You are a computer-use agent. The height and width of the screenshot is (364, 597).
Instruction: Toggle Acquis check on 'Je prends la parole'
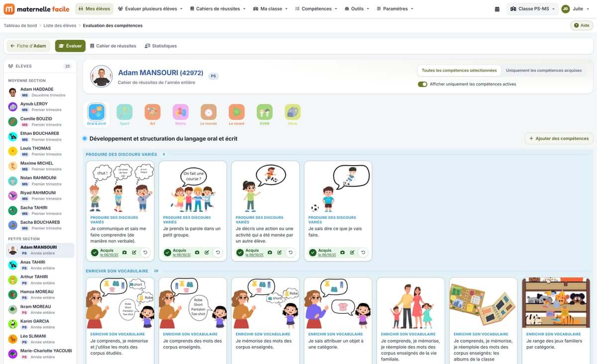point(167,253)
